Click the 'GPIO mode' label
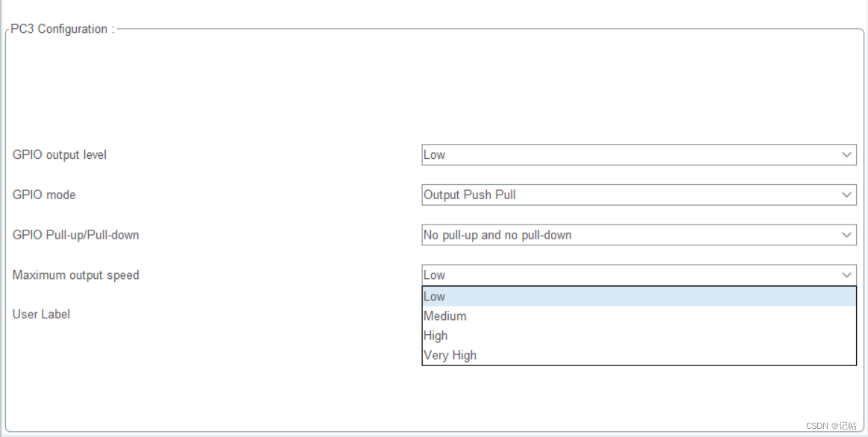Screen dimensions: 868x437 tap(44, 195)
